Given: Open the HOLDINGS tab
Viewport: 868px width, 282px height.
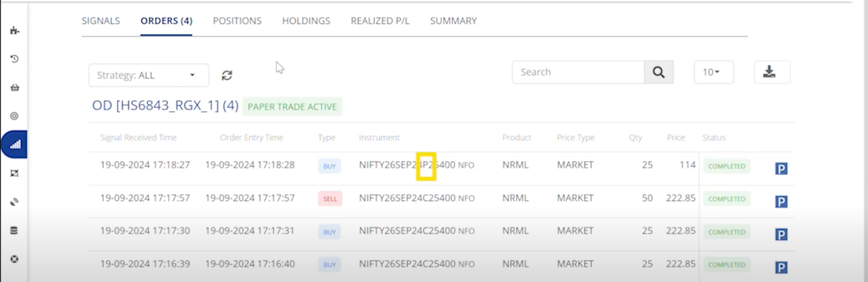Looking at the screenshot, I should (306, 21).
